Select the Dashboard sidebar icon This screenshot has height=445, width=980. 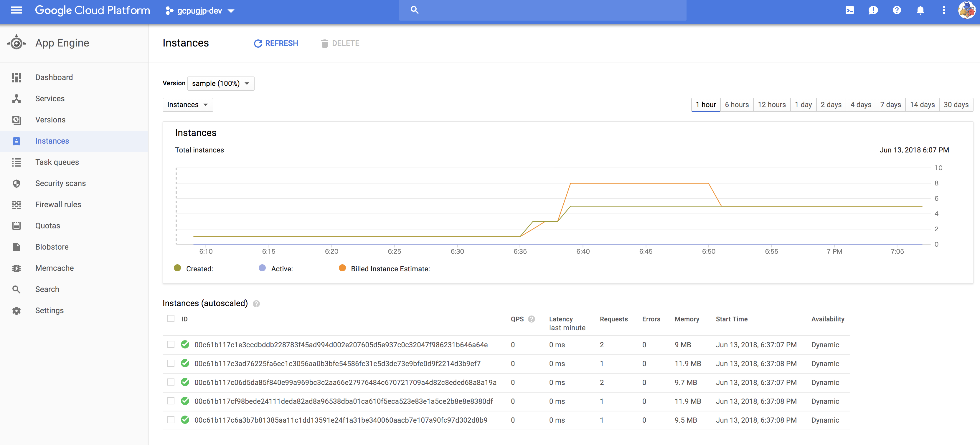17,77
